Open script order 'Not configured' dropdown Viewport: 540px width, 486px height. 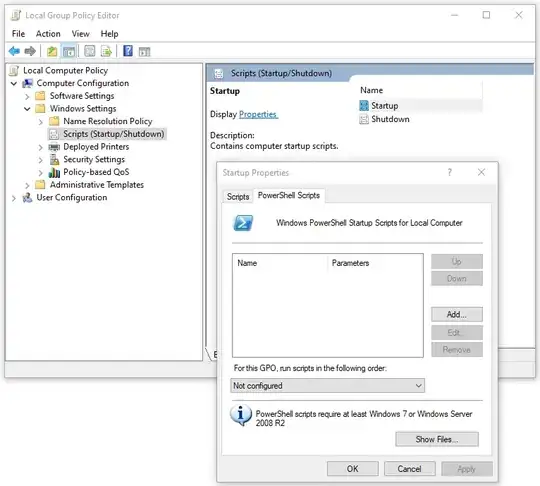tap(328, 386)
